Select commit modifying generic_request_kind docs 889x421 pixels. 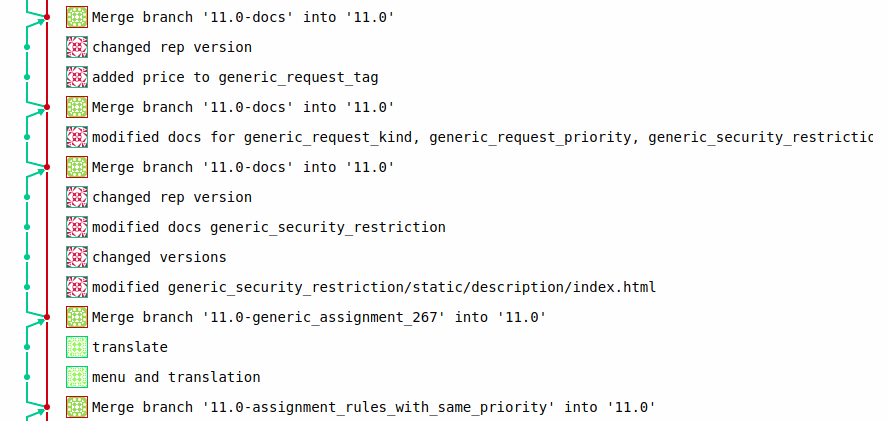click(482, 137)
